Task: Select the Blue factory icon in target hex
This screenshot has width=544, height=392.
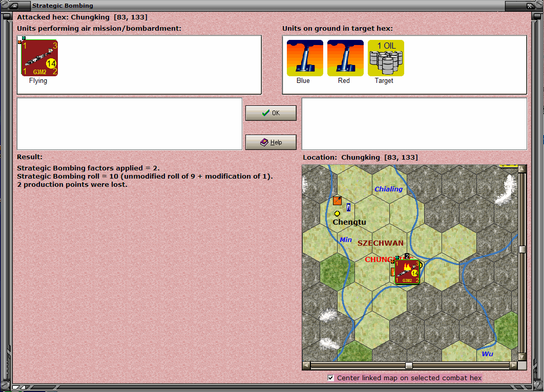Action: pyautogui.click(x=305, y=58)
